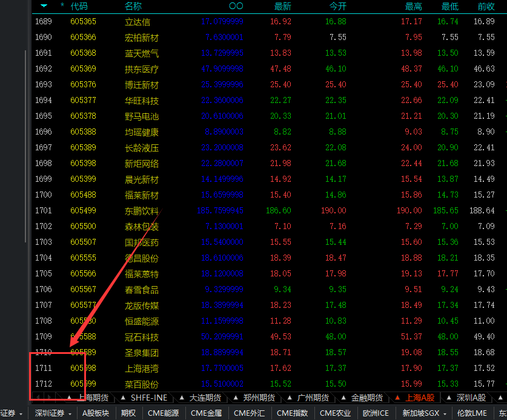This screenshot has height=420, width=507.
Task: Sort by the 最新 column header
Action: coord(283,6)
